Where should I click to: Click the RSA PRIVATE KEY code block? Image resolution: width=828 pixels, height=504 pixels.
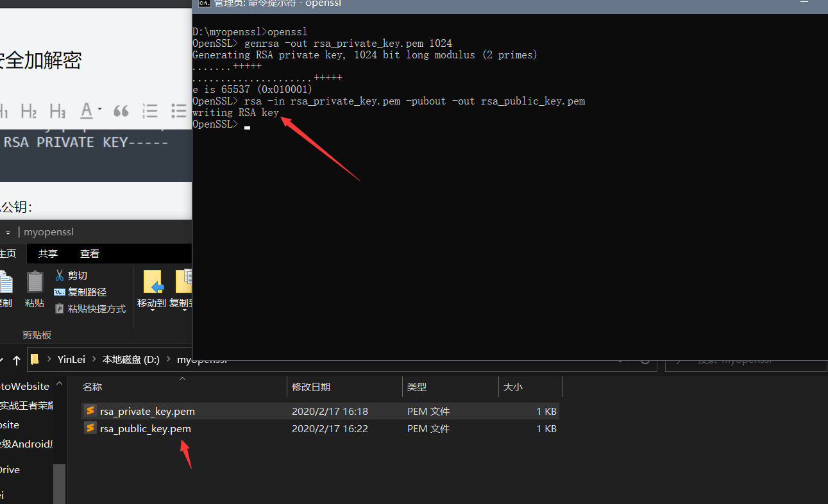96,156
